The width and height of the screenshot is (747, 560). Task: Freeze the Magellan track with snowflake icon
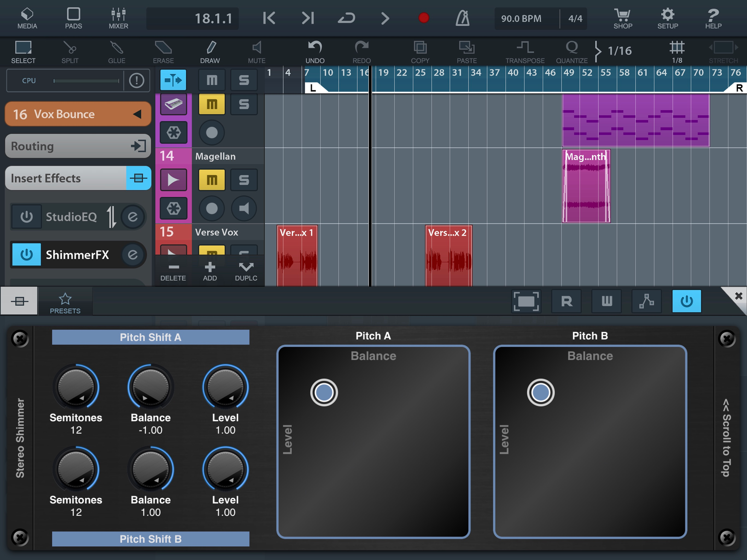coord(174,208)
